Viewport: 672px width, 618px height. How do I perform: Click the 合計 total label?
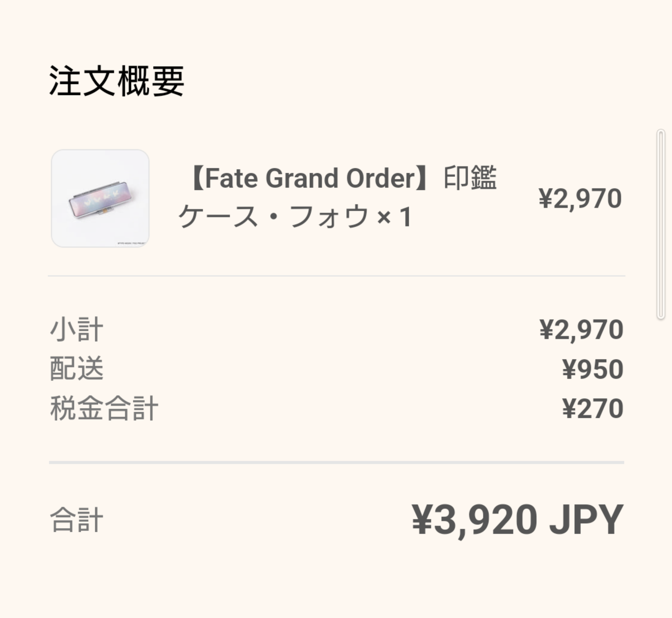pyautogui.click(x=76, y=520)
